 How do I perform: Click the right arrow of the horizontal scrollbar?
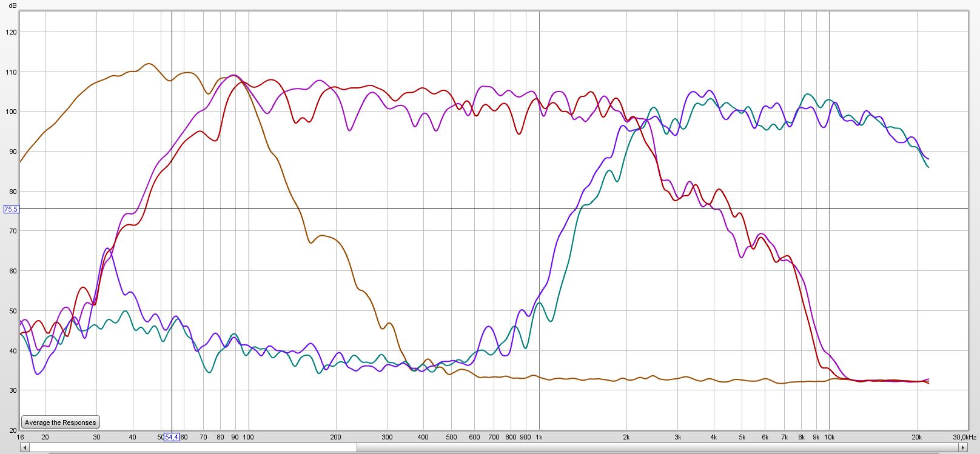pyautogui.click(x=963, y=448)
